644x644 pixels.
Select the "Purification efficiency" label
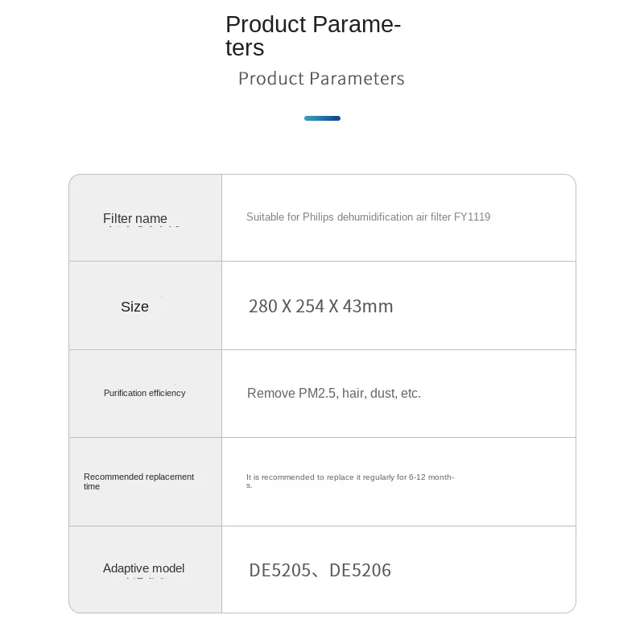(144, 393)
